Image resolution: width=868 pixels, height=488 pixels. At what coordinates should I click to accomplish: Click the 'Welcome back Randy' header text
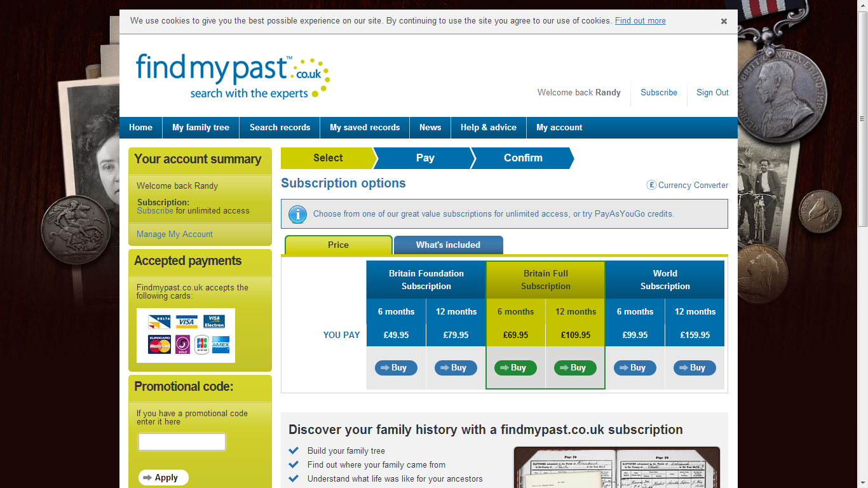[x=579, y=92]
